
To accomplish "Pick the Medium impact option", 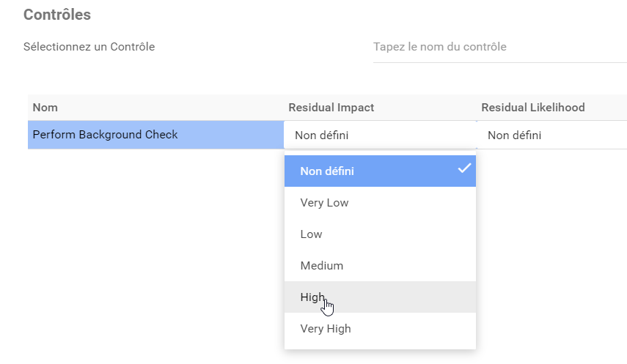I will 321,266.
